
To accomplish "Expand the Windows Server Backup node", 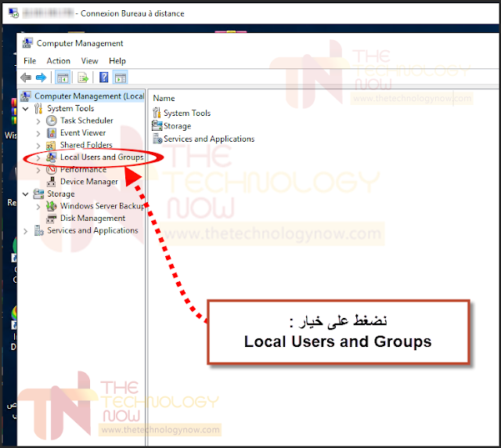I will pyautogui.click(x=38, y=207).
